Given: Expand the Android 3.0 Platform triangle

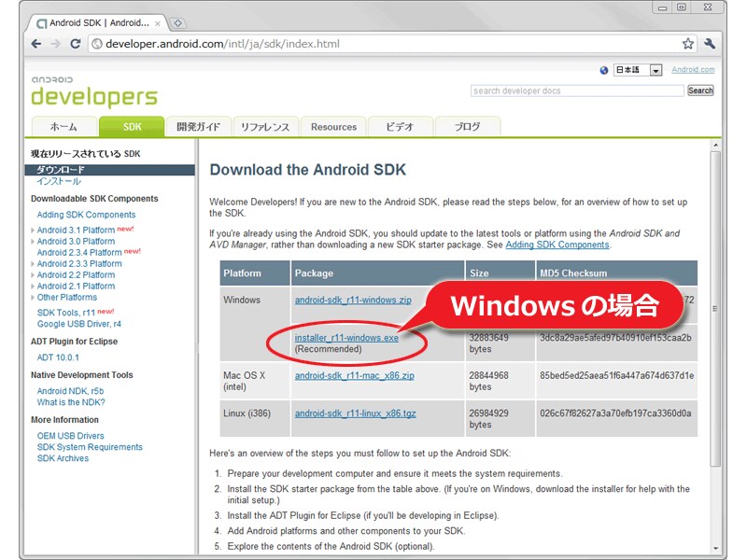Looking at the screenshot, I should point(33,242).
